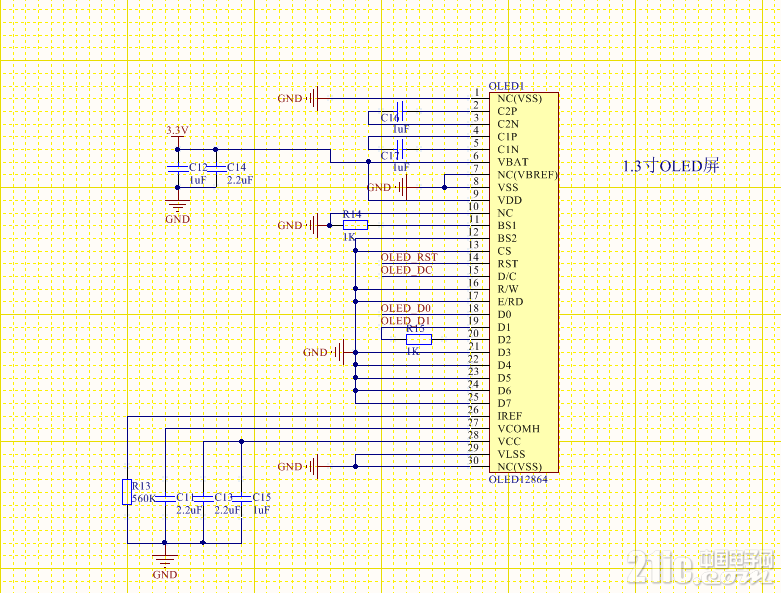Image resolution: width=781 pixels, height=593 pixels.
Task: Click the D/C pin label
Action: coord(507,276)
